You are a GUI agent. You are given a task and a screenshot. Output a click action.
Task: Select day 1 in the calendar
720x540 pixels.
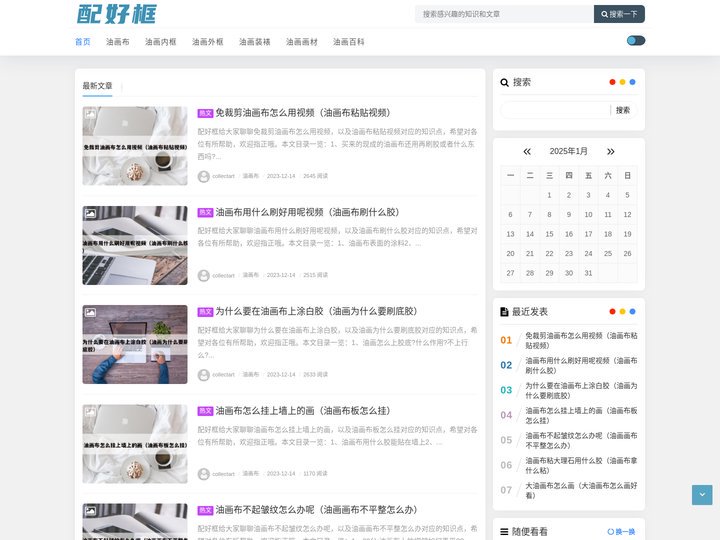coord(549,195)
